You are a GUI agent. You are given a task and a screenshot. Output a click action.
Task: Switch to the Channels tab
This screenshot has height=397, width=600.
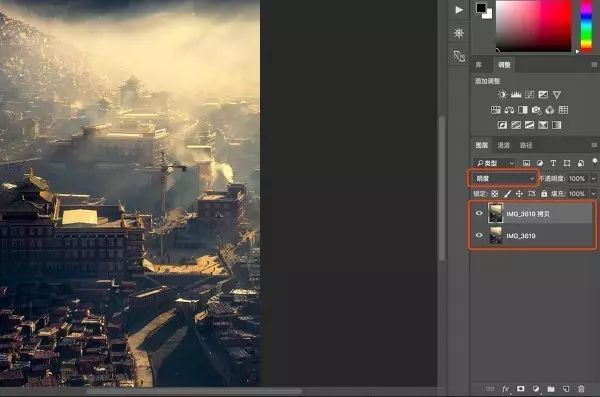click(x=504, y=145)
